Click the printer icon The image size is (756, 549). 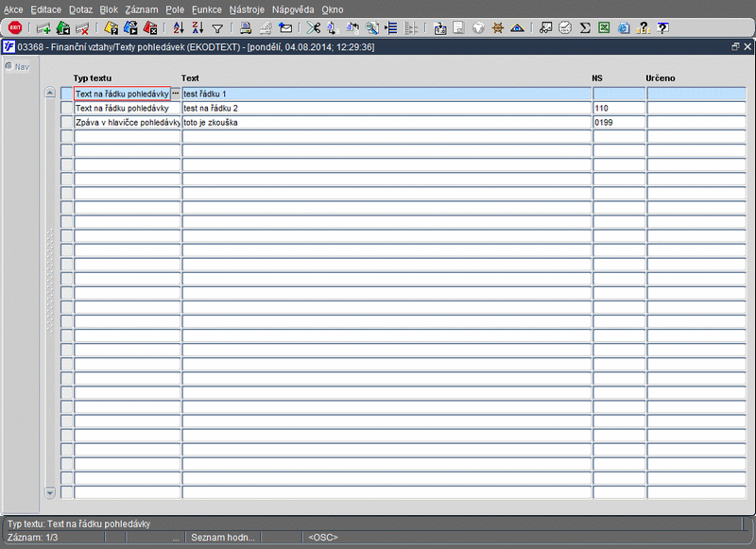click(246, 28)
